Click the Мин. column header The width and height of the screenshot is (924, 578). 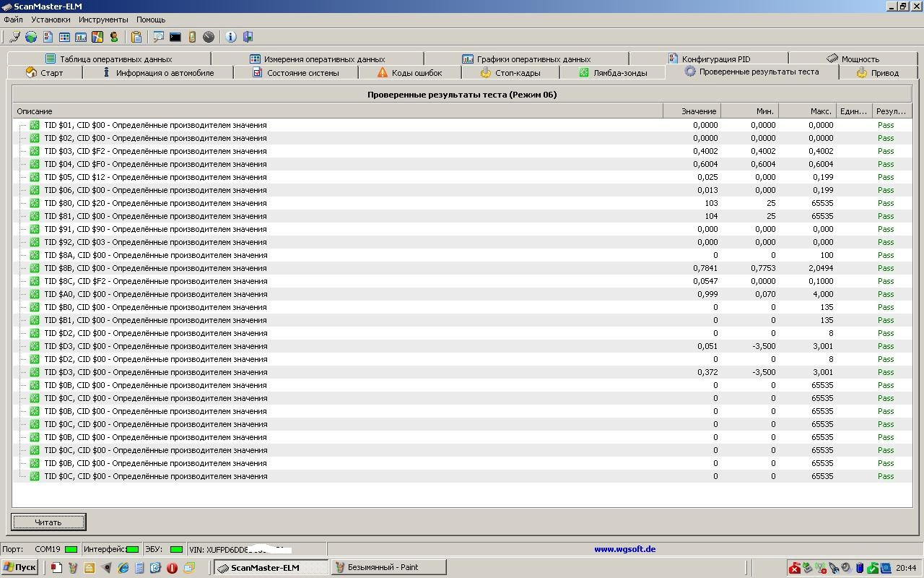[x=749, y=111]
